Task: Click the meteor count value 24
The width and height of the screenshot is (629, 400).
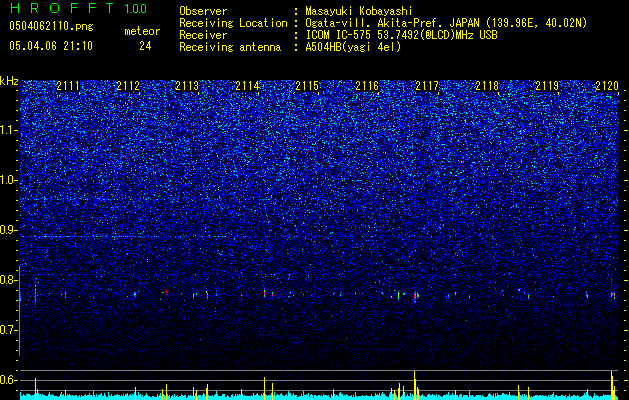Action: tap(145, 46)
